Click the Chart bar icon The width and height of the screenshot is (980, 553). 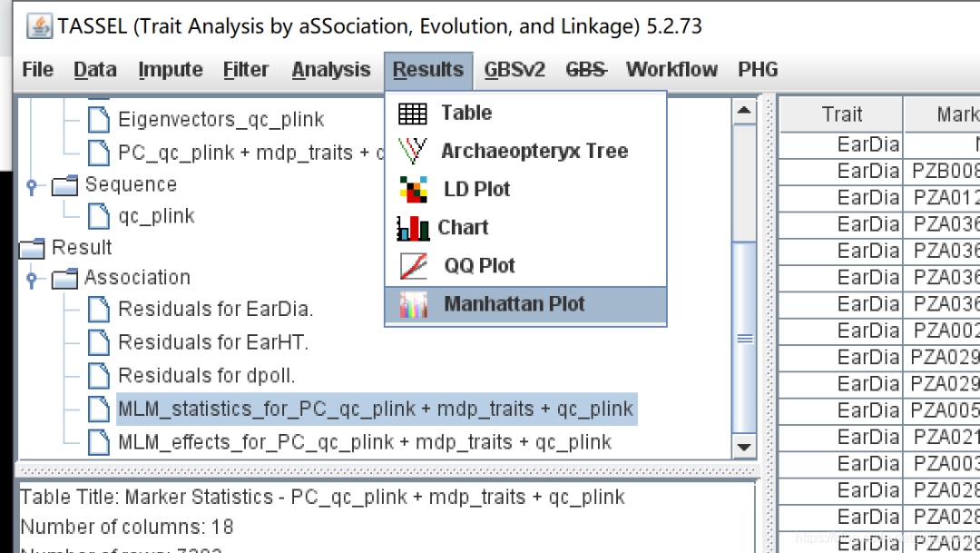pyautogui.click(x=413, y=228)
